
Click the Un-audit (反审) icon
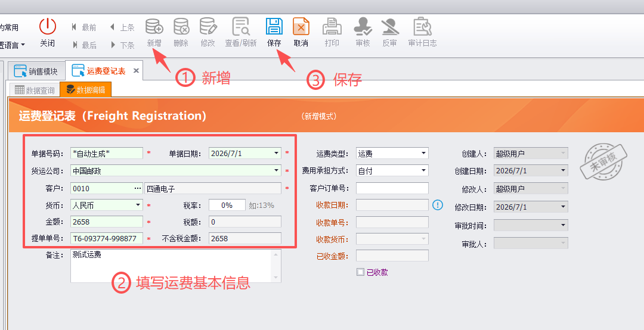[390, 26]
